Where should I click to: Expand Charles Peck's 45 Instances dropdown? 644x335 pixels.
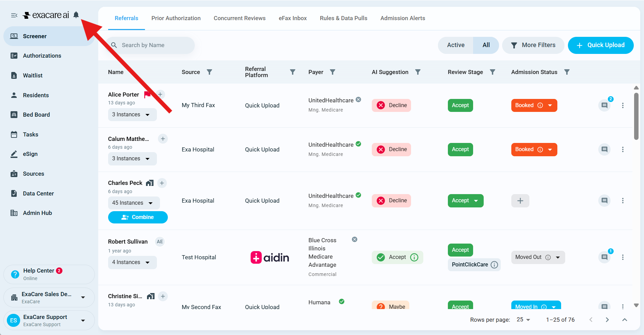point(134,203)
